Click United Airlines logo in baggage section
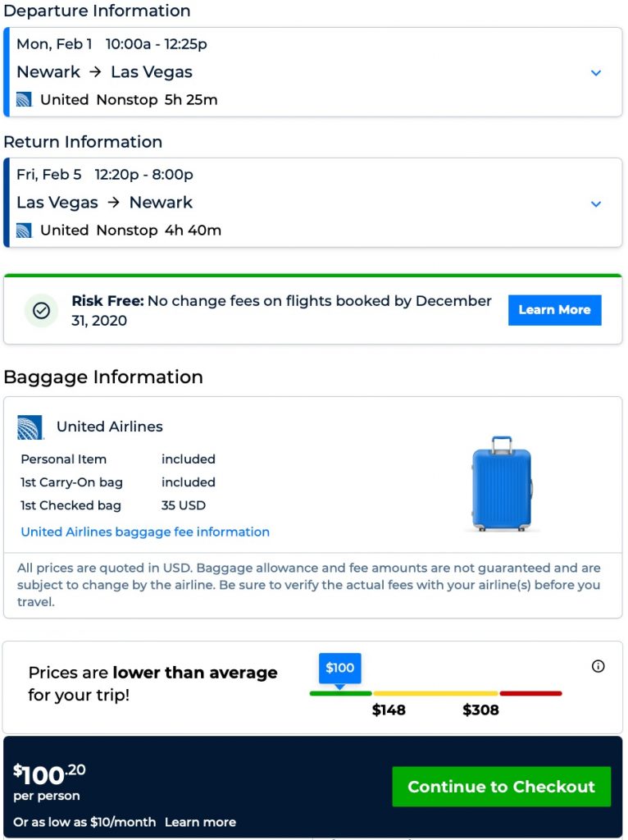 pyautogui.click(x=30, y=427)
